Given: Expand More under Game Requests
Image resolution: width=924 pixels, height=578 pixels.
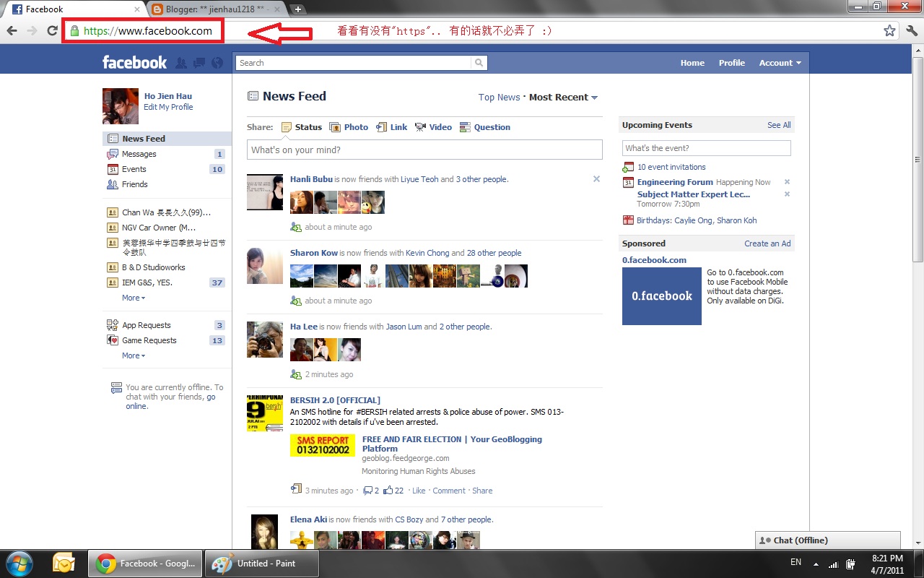Looking at the screenshot, I should click(134, 355).
